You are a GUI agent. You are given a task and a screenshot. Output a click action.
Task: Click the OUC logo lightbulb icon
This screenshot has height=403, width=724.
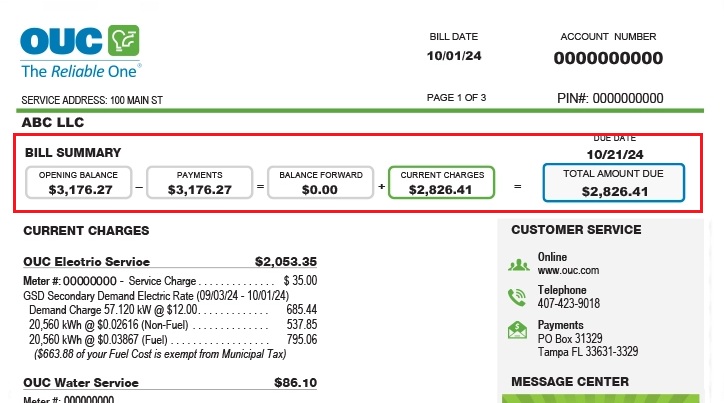click(x=124, y=41)
